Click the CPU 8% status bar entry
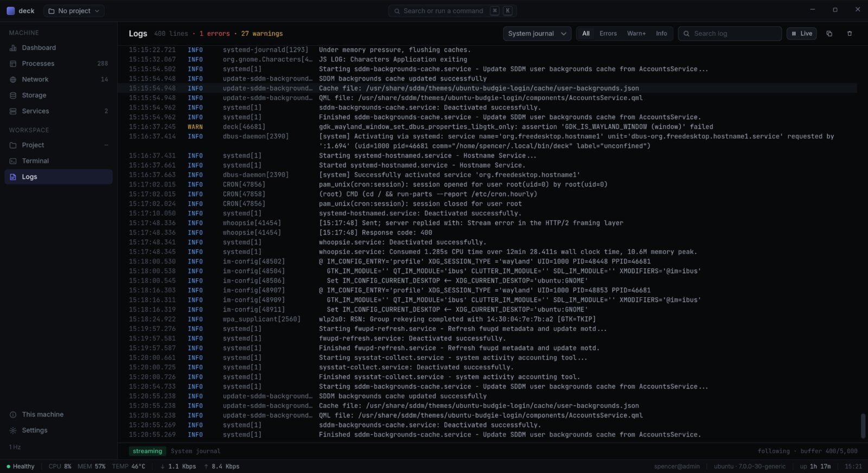Viewport: 868px width, 473px height. (60, 466)
